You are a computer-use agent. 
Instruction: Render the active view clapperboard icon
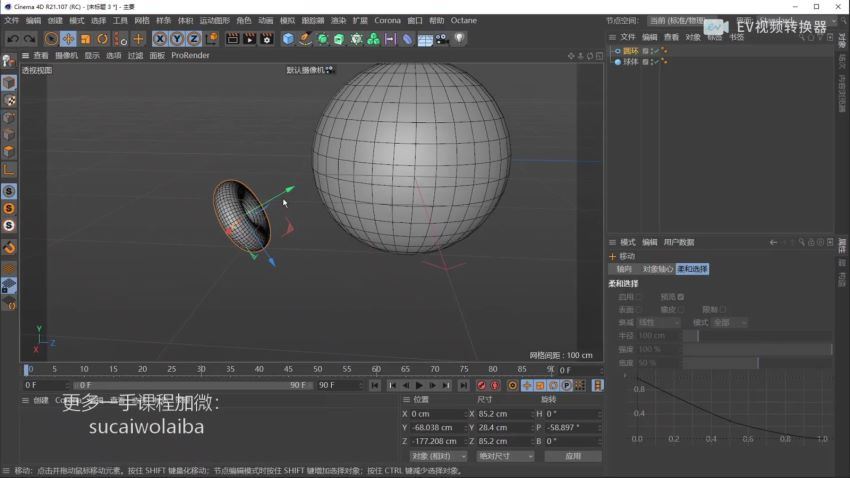232,39
